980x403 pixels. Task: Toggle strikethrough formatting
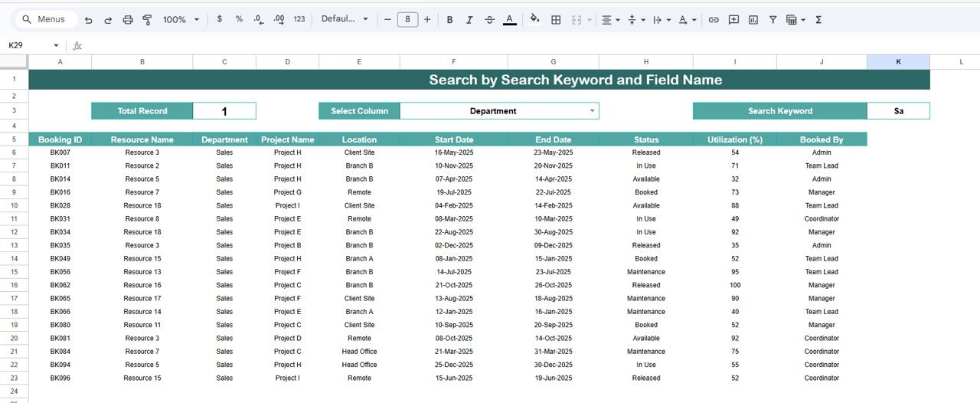[489, 19]
